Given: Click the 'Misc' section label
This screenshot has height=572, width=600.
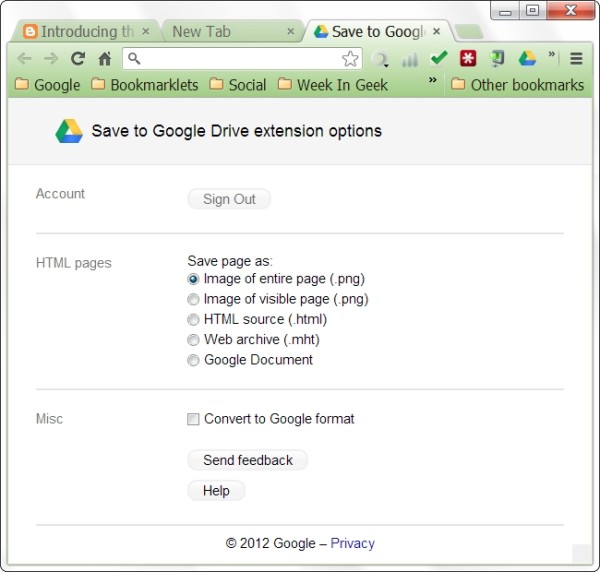Looking at the screenshot, I should click(x=49, y=419).
